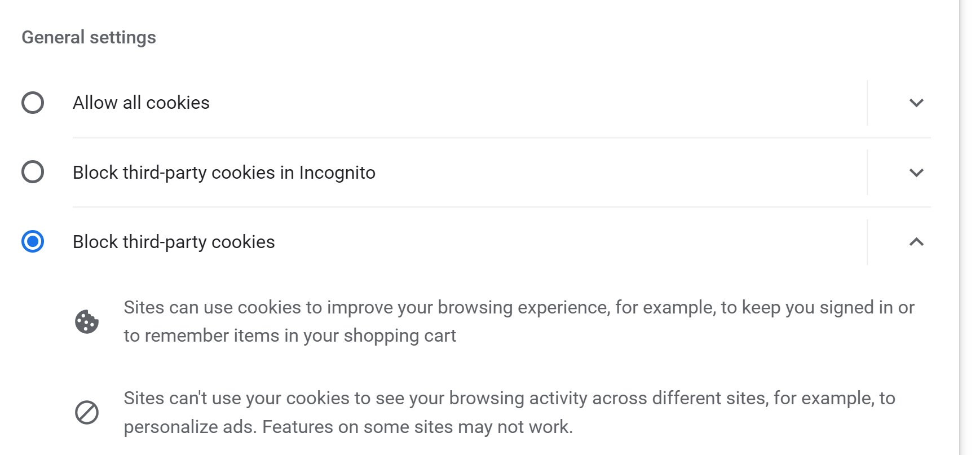Screen dimensions: 980x455
Task: Click the sentence about browsing activity across sites
Action: [509, 412]
